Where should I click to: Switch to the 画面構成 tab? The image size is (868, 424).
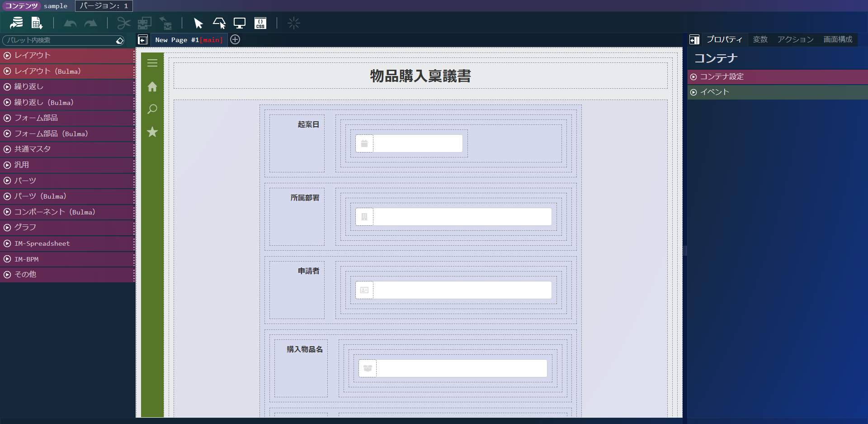coord(838,39)
